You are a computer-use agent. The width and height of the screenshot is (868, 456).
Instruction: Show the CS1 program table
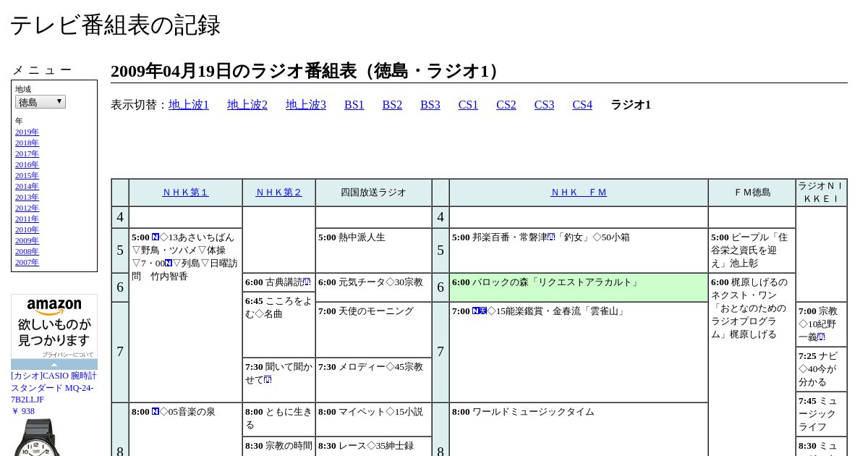468,105
